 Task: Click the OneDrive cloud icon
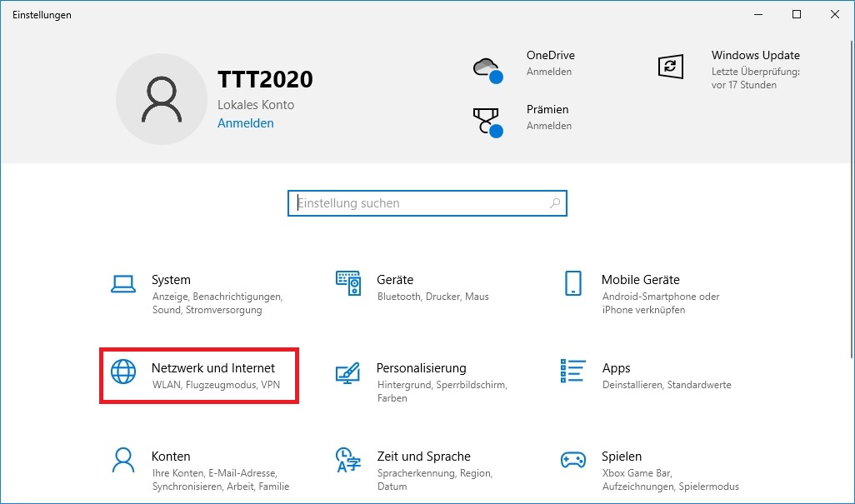point(487,70)
